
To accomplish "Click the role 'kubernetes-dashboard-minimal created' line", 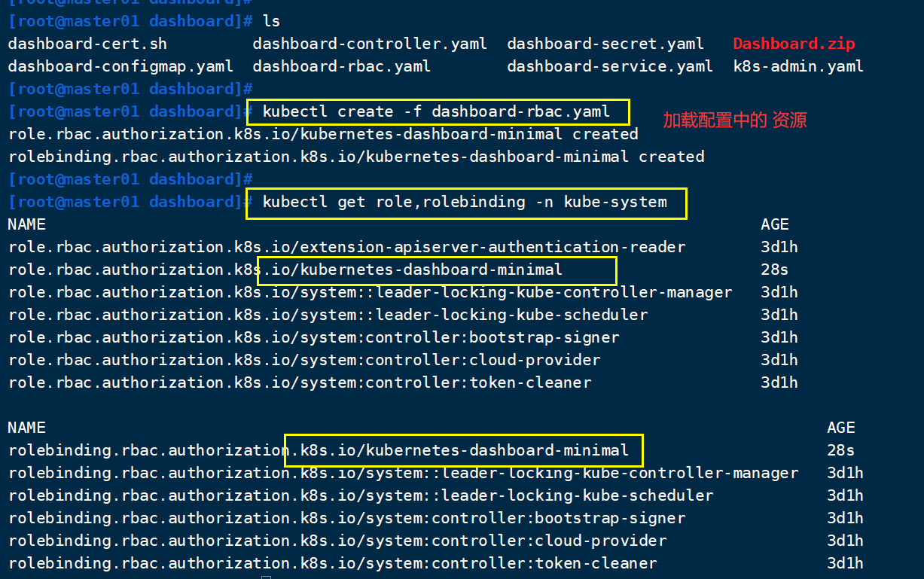I will [323, 134].
